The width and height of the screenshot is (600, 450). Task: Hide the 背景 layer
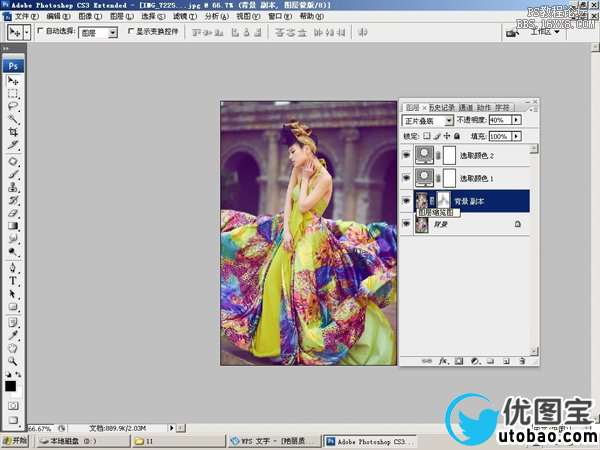point(406,224)
